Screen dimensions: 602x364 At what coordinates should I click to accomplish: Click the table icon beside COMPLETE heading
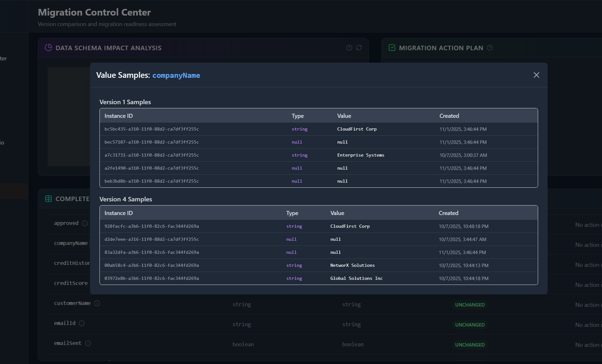coord(48,199)
